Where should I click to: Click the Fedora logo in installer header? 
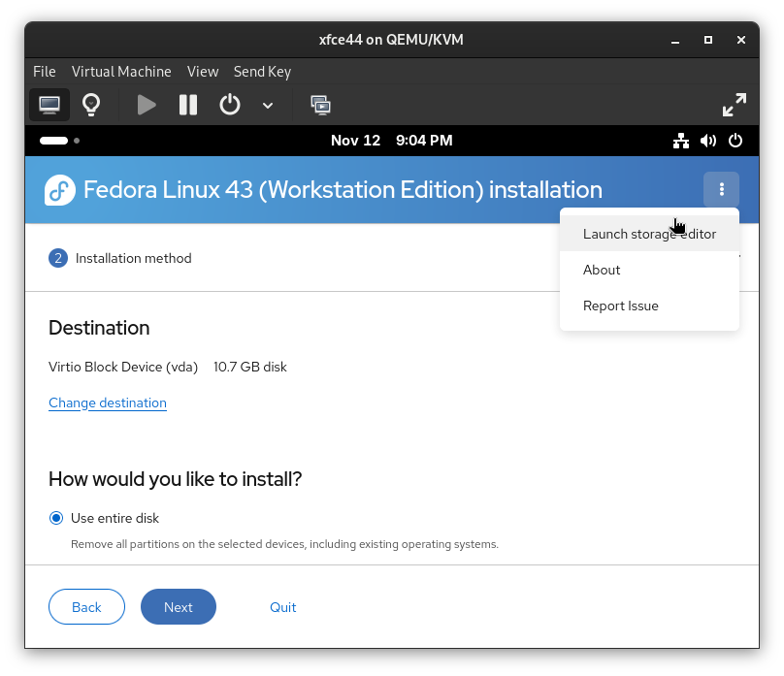point(60,190)
